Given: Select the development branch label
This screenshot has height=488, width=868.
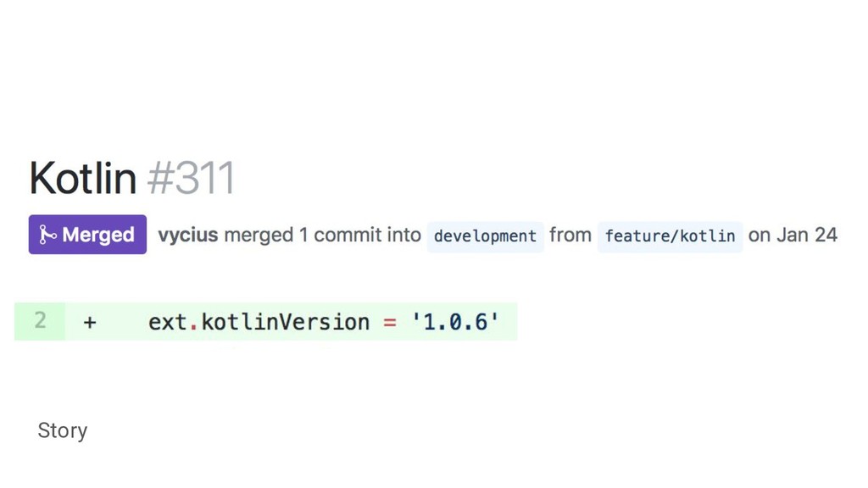Looking at the screenshot, I should point(485,236).
